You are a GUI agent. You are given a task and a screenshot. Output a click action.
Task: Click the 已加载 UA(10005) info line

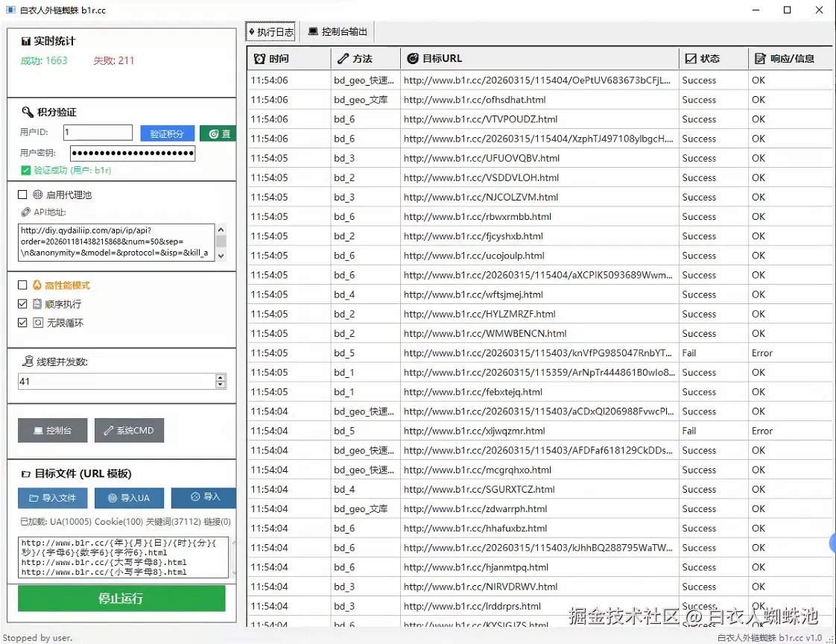[x=126, y=522]
